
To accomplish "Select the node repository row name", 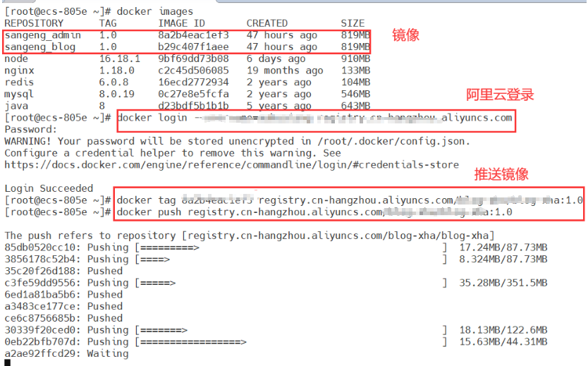I will (x=16, y=59).
